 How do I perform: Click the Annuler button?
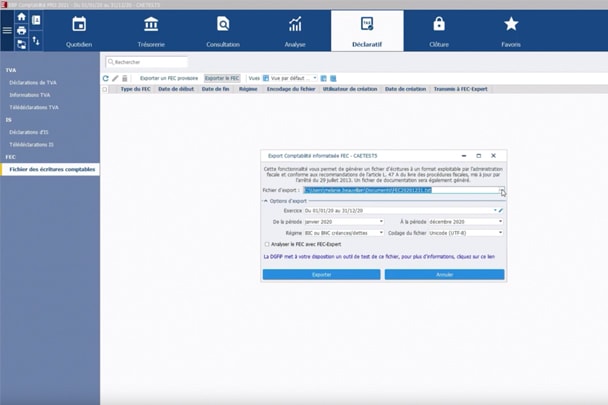pyautogui.click(x=444, y=274)
